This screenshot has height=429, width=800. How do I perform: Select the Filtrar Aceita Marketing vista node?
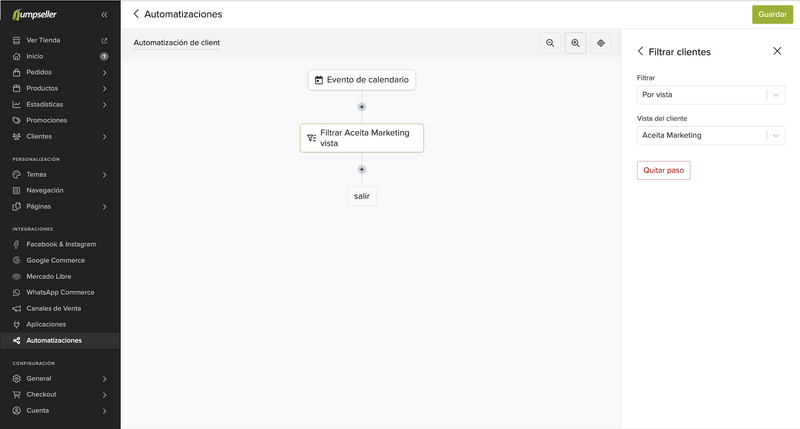coord(362,138)
